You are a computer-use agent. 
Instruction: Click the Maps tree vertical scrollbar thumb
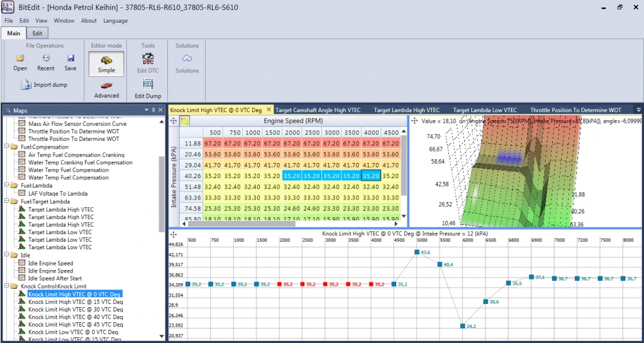(x=162, y=194)
